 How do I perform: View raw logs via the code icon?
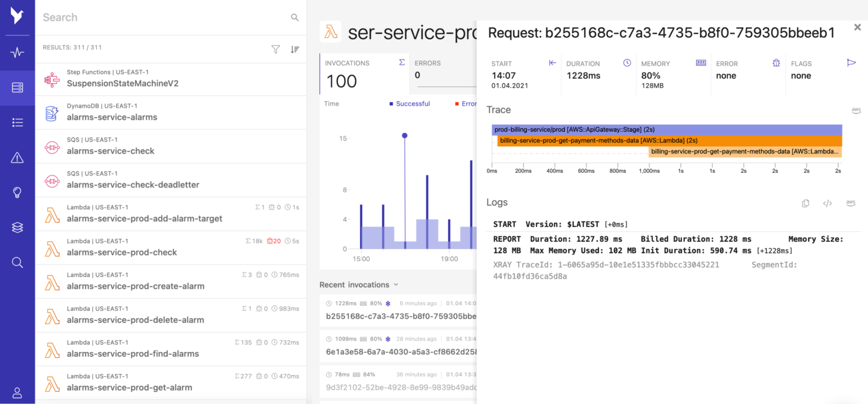coord(827,203)
